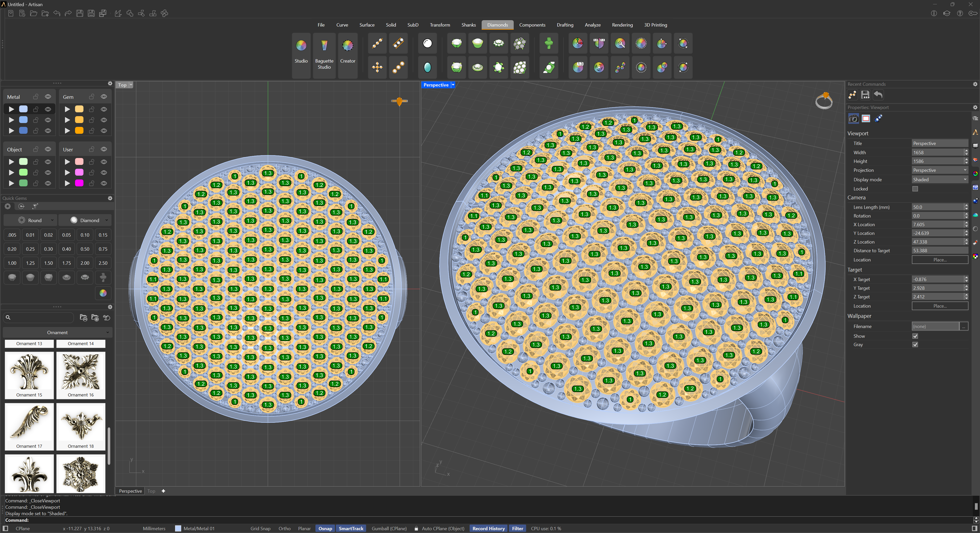The height and width of the screenshot is (533, 980).
Task: Enable the Locked viewport checkbox
Action: (915, 189)
